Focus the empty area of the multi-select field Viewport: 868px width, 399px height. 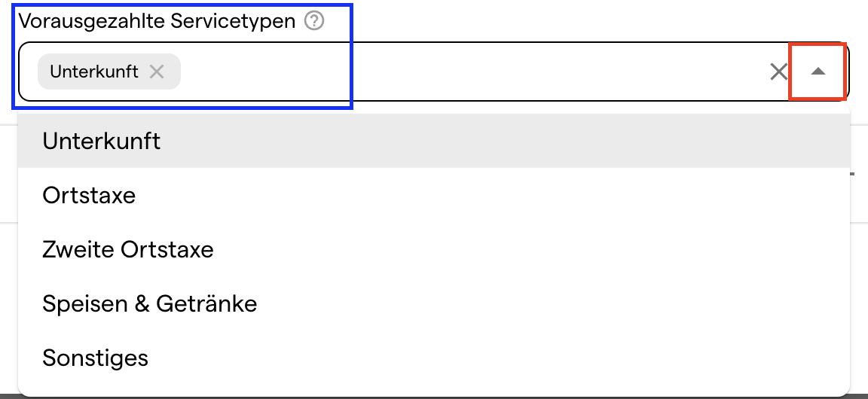pyautogui.click(x=473, y=72)
